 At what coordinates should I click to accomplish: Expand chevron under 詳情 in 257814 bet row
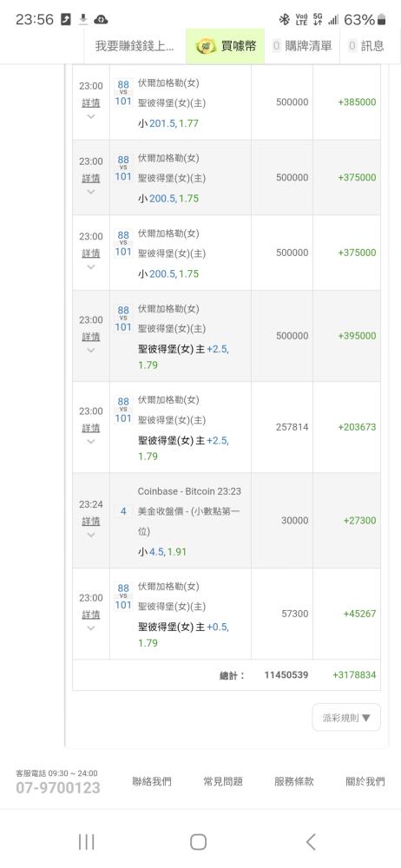[91, 441]
